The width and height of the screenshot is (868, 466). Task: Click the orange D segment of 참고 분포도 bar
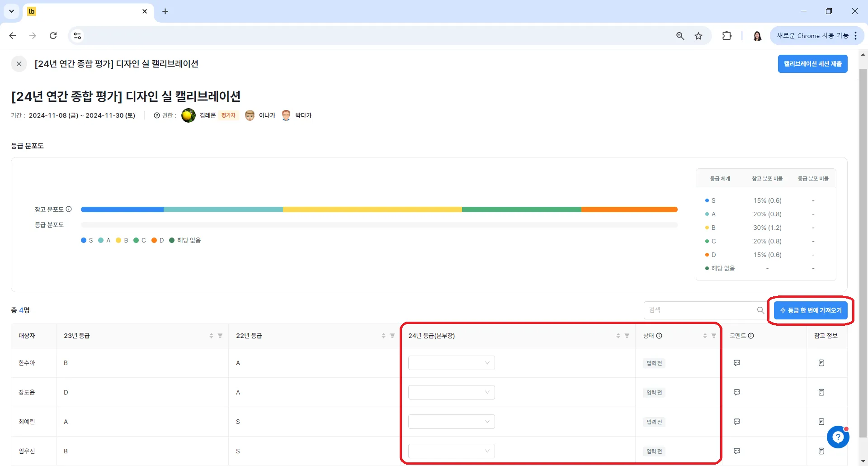point(629,209)
